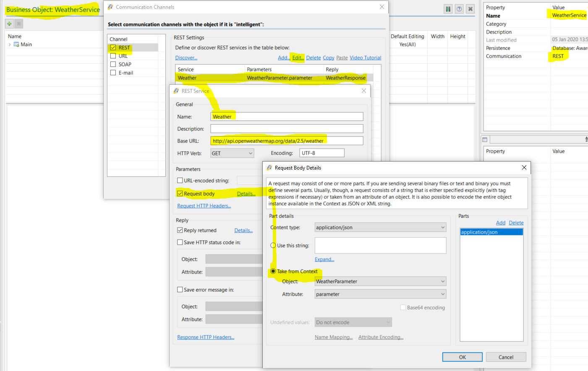The width and height of the screenshot is (588, 371).
Task: Open the Response HTTP Headers link
Action: 206,337
